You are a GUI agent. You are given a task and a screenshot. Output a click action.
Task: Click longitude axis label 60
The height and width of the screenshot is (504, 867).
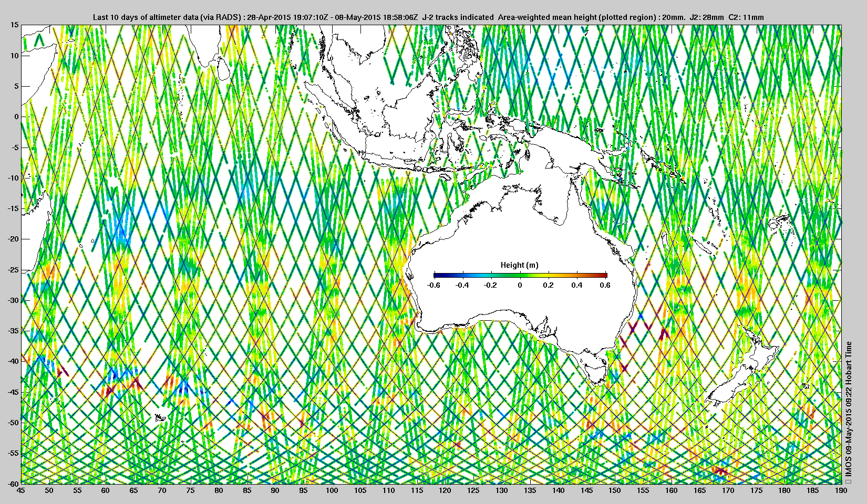(105, 490)
